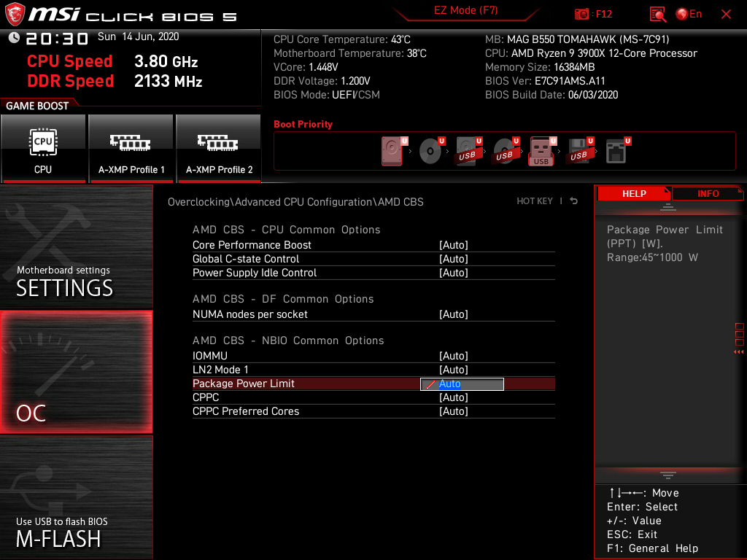
Task: Enable A-XMP Profile 1
Action: tap(131, 149)
